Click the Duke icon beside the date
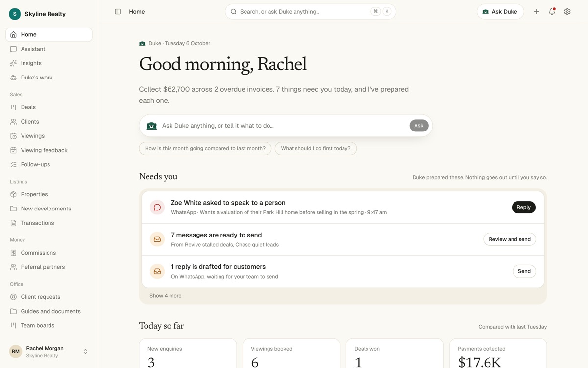This screenshot has width=588, height=368. [x=142, y=44]
